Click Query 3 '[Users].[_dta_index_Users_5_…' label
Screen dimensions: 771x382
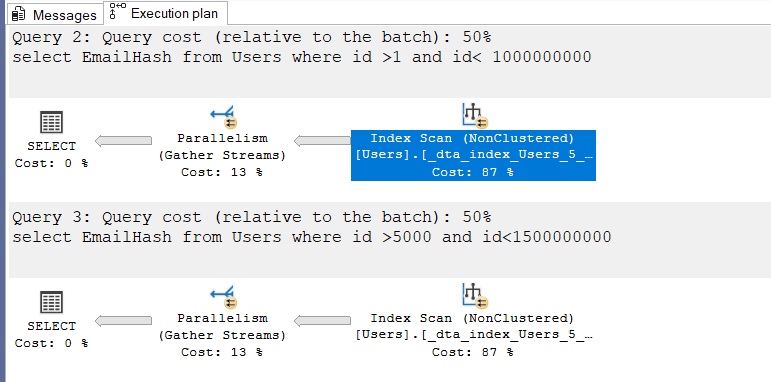[x=474, y=335]
